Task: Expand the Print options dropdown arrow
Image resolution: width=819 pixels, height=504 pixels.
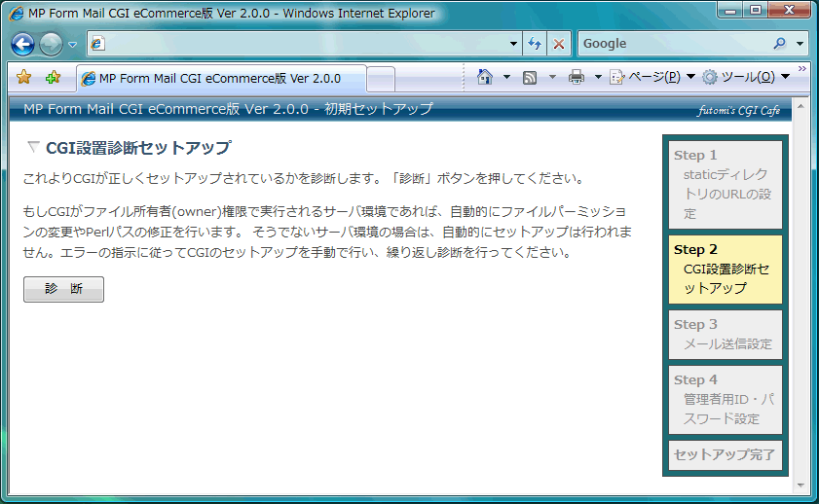Action: [598, 77]
